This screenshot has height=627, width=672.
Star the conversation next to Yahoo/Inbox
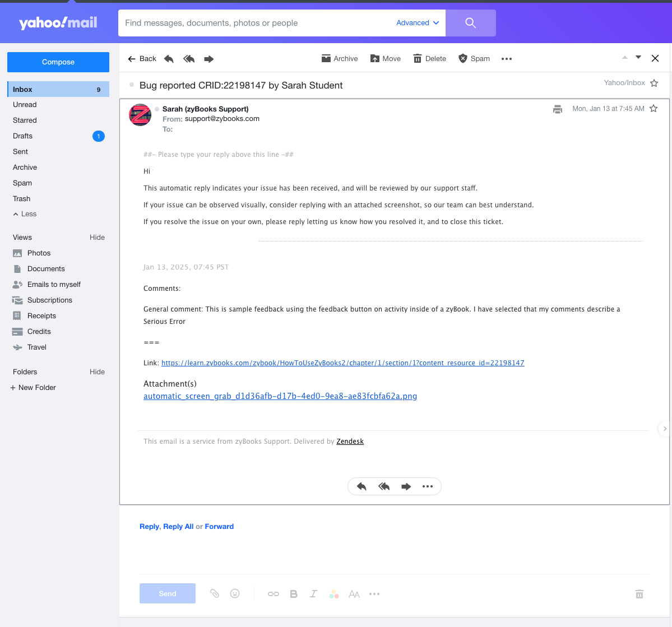[x=654, y=83]
